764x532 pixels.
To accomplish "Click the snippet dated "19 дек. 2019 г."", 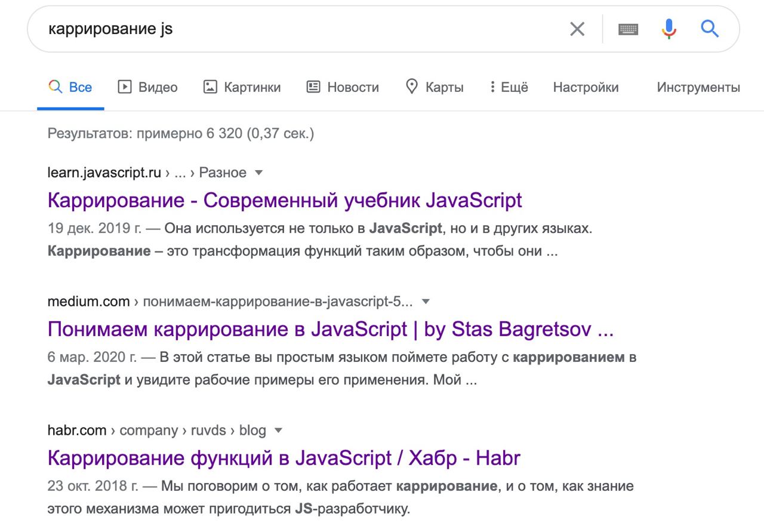I will pyautogui.click(x=319, y=239).
